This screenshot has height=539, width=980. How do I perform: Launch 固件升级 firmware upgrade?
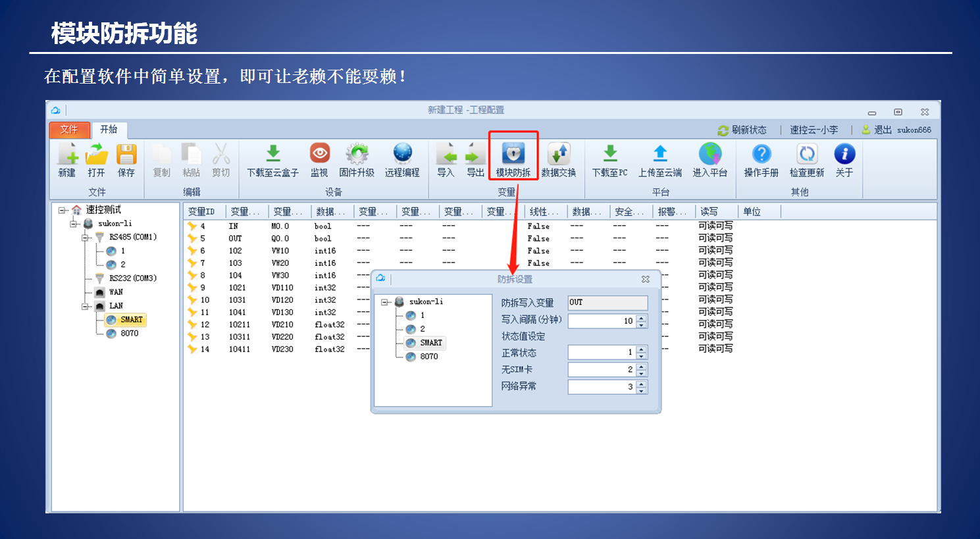pos(357,155)
